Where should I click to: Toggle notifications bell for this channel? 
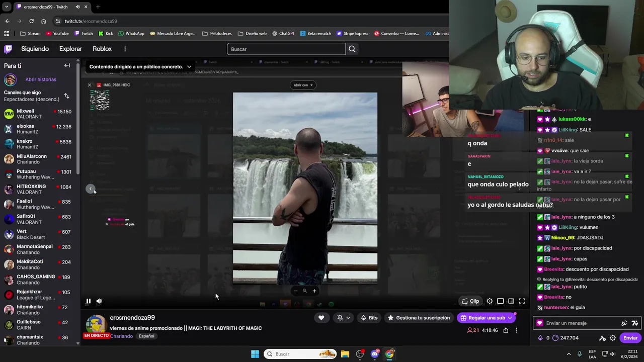pyautogui.click(x=340, y=318)
